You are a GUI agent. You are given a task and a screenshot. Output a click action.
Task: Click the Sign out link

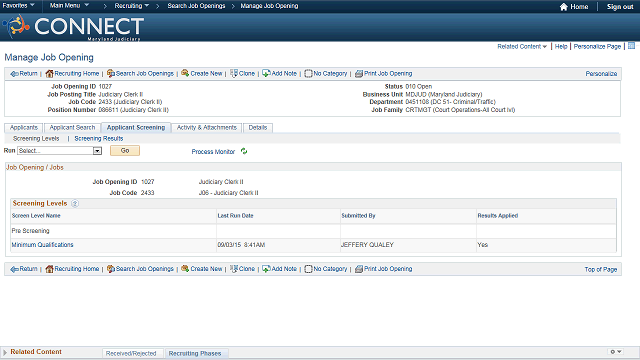click(620, 7)
